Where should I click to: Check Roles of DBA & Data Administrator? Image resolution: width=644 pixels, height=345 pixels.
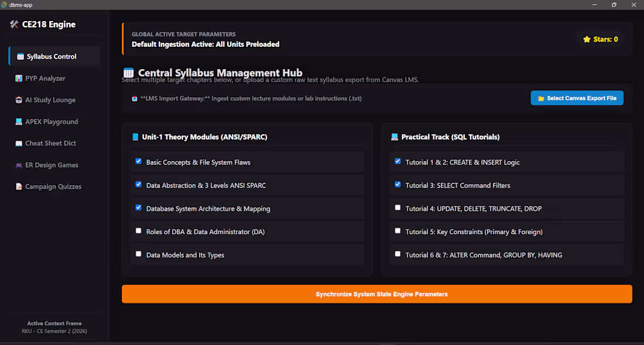(138, 231)
